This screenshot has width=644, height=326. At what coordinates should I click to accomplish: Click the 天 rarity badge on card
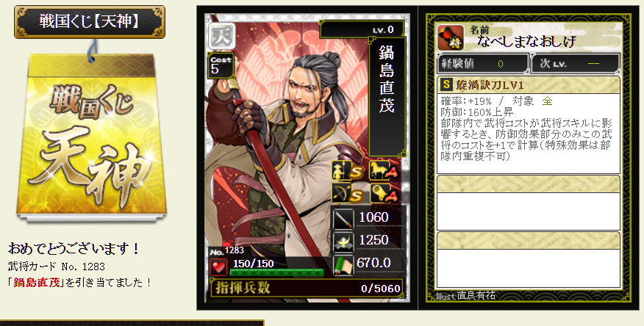222,36
